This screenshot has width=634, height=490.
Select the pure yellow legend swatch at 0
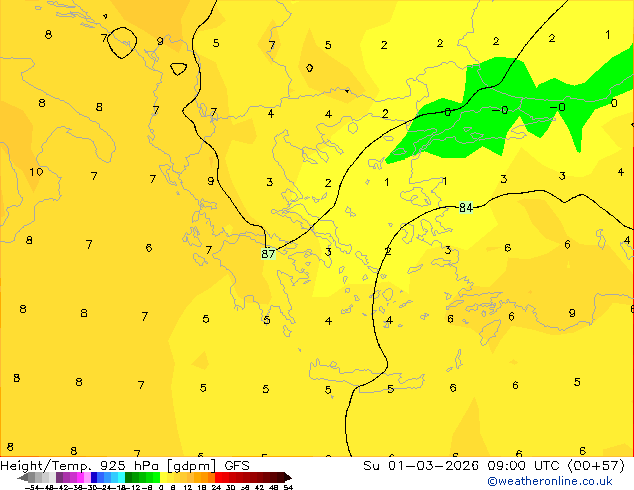(163, 477)
